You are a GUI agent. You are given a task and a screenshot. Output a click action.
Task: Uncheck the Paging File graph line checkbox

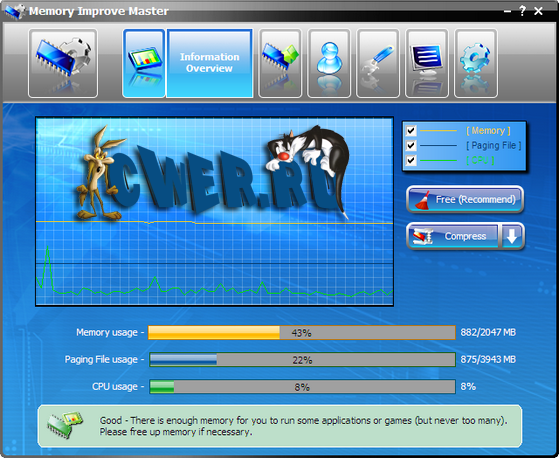click(x=411, y=145)
